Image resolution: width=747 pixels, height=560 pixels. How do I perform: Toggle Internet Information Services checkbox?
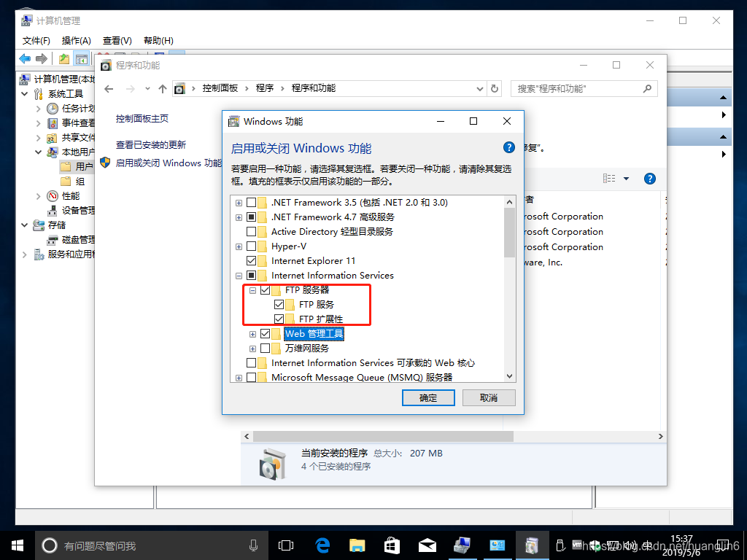pos(251,276)
